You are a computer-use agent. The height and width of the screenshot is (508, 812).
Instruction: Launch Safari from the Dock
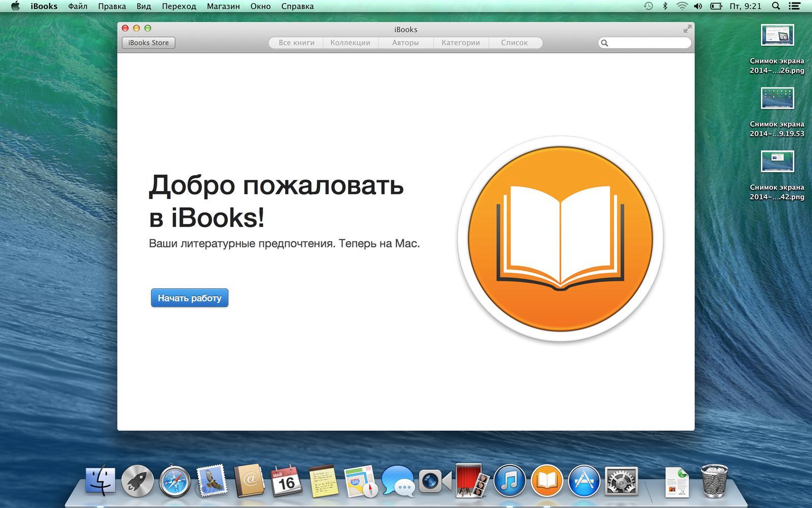tap(175, 481)
